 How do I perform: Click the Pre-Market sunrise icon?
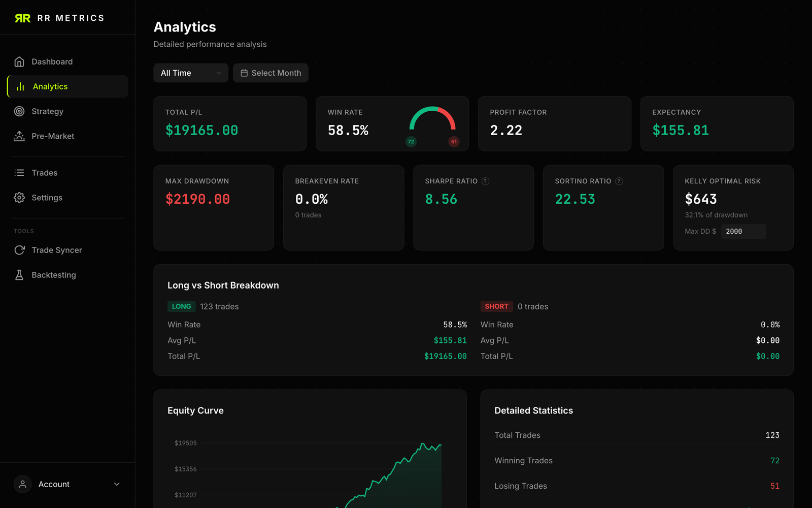(19, 136)
